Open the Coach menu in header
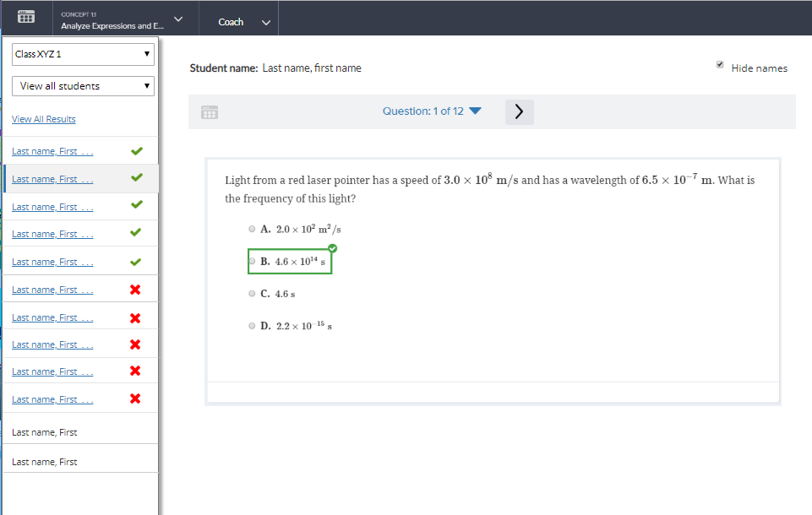The height and width of the screenshot is (515, 812). (243, 22)
